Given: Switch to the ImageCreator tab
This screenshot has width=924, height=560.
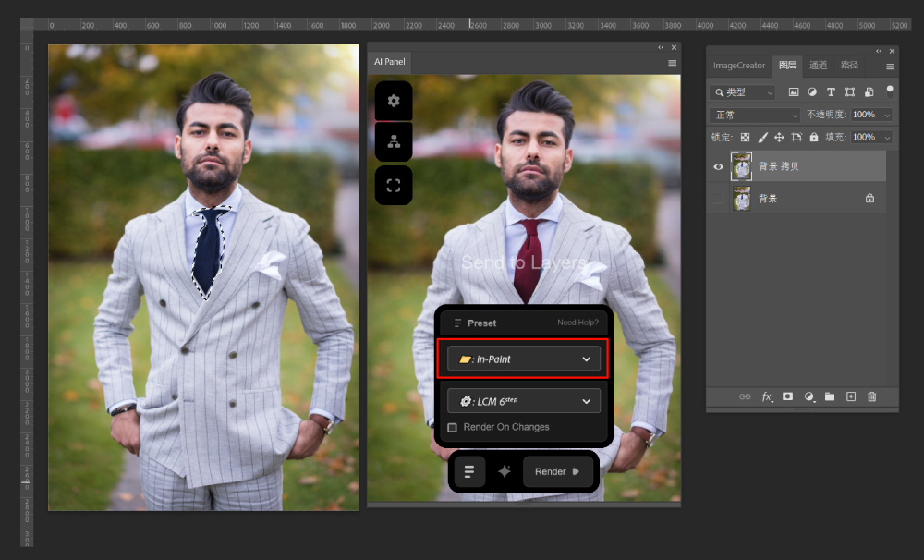Looking at the screenshot, I should coord(739,66).
